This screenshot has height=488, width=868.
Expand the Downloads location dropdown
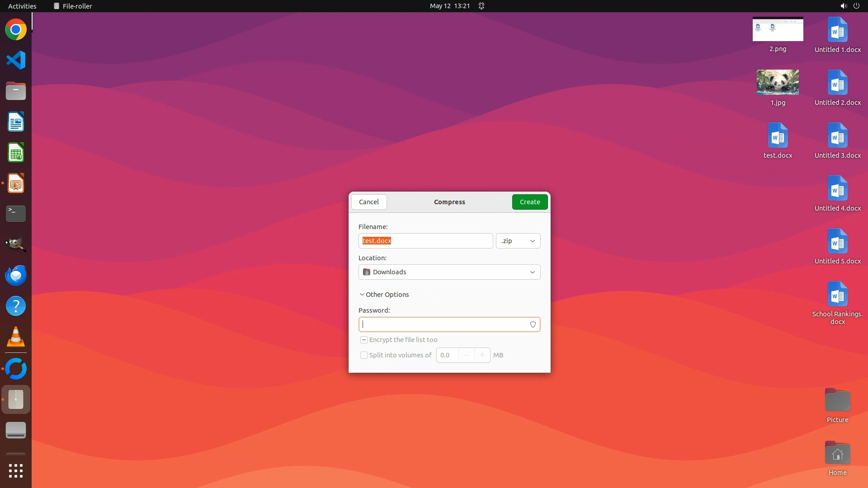[449, 272]
